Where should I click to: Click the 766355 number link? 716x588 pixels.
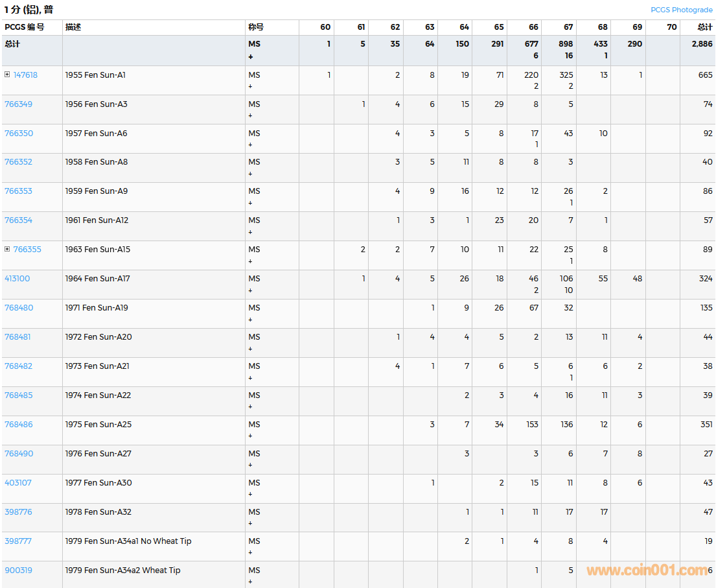[27, 250]
